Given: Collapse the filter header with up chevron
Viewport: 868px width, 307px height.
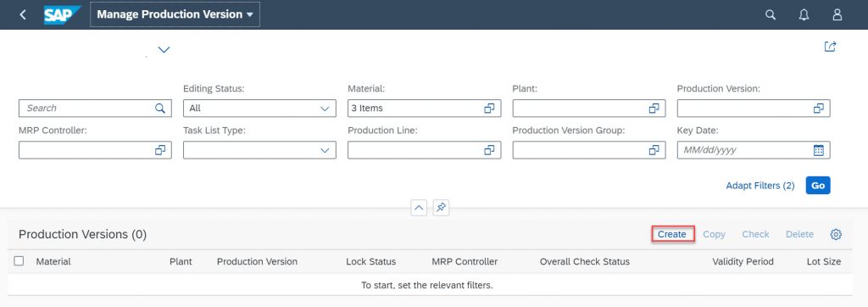Looking at the screenshot, I should point(419,207).
